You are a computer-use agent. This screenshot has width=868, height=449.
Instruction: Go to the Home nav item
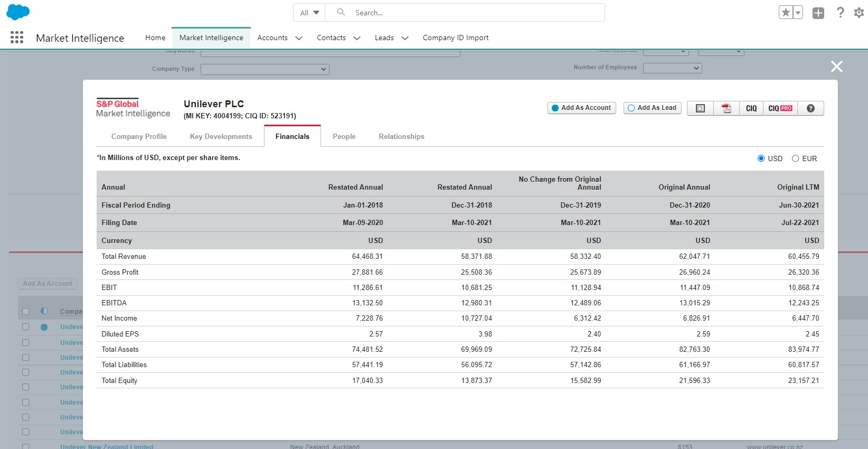click(x=155, y=38)
